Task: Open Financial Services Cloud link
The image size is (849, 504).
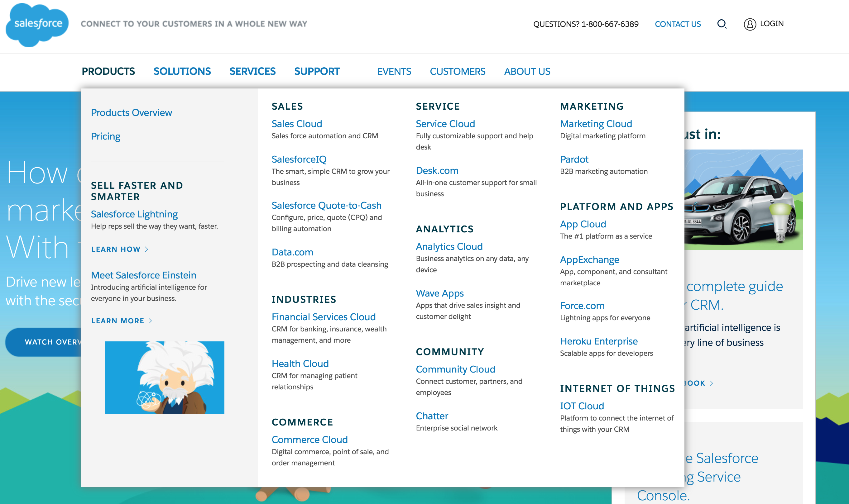Action: click(x=324, y=316)
